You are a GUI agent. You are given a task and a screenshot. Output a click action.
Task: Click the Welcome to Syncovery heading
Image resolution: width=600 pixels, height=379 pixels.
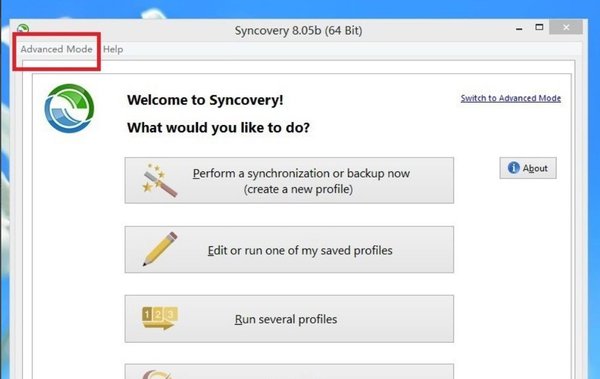(x=205, y=100)
